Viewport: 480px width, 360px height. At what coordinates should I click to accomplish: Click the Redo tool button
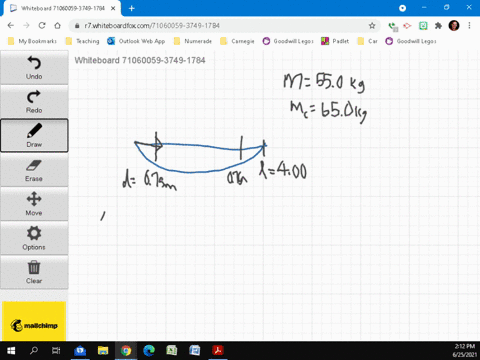[34, 102]
